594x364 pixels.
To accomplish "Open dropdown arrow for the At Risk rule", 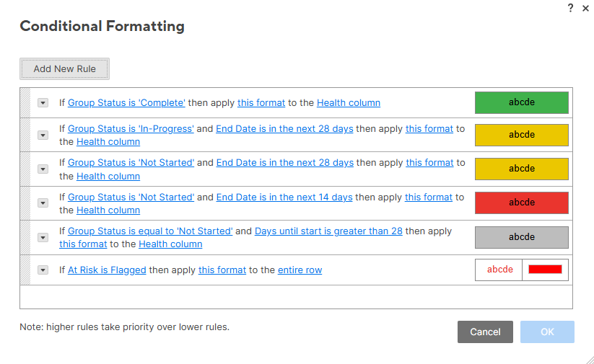I will [x=43, y=270].
